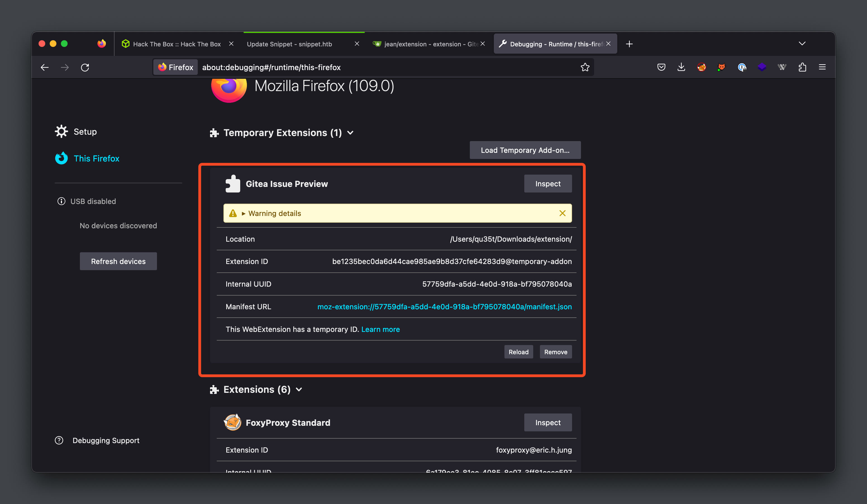The image size is (867, 504).
Task: Click the Manifest URL moz-extension link
Action: pos(444,306)
